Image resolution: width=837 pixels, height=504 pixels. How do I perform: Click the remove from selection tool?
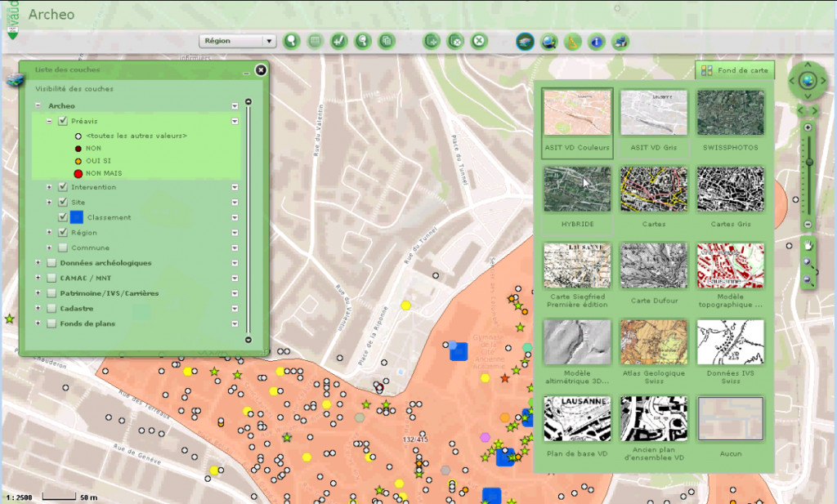pos(455,41)
